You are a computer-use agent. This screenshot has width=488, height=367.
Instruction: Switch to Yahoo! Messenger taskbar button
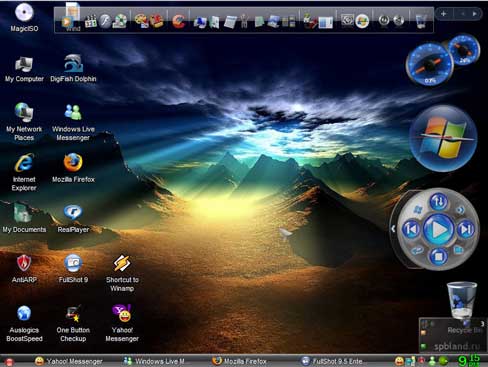click(69, 361)
